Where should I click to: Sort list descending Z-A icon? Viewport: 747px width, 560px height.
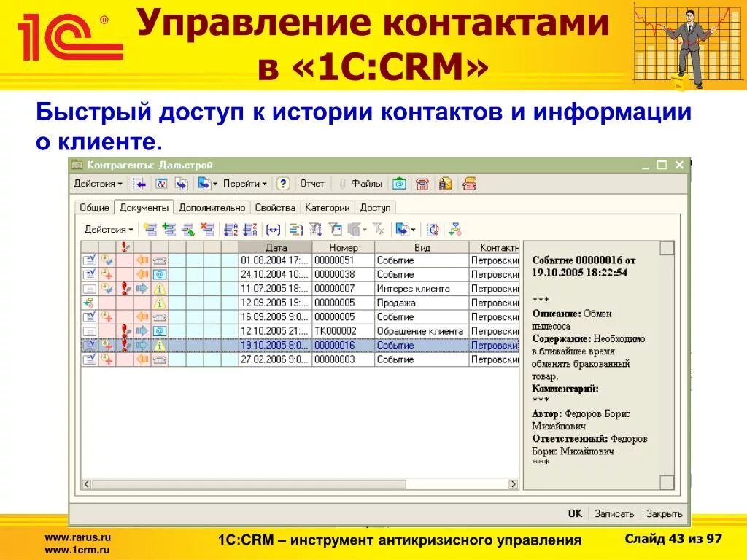click(x=250, y=230)
